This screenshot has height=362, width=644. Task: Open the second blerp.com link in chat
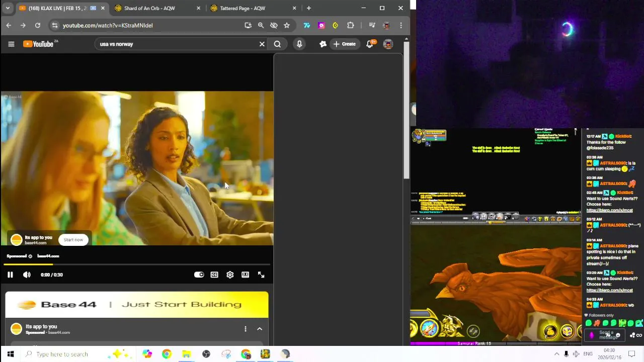click(x=610, y=290)
